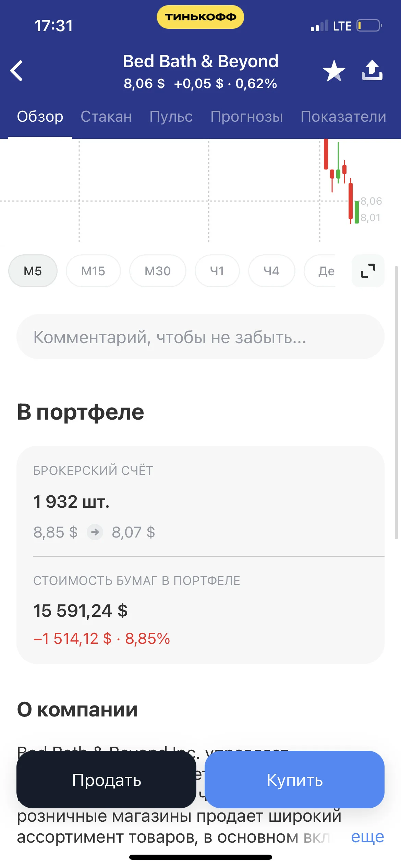
Task: Select the М15 chart interval
Action: [x=93, y=271]
